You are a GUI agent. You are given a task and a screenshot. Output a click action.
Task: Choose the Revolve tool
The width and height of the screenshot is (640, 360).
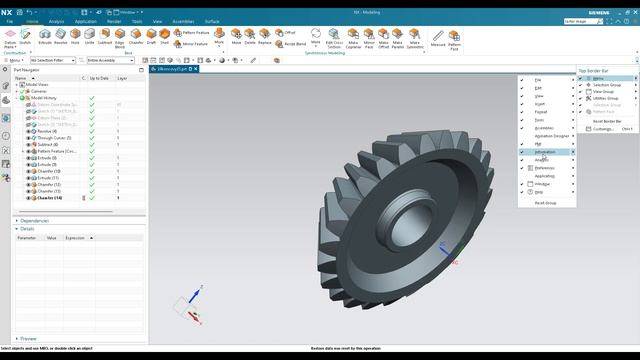coord(60,37)
